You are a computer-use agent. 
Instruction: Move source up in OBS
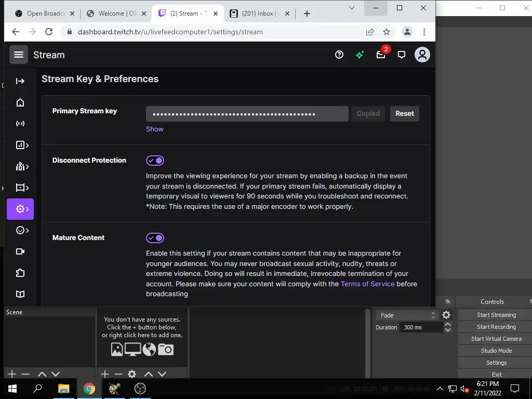(x=149, y=374)
